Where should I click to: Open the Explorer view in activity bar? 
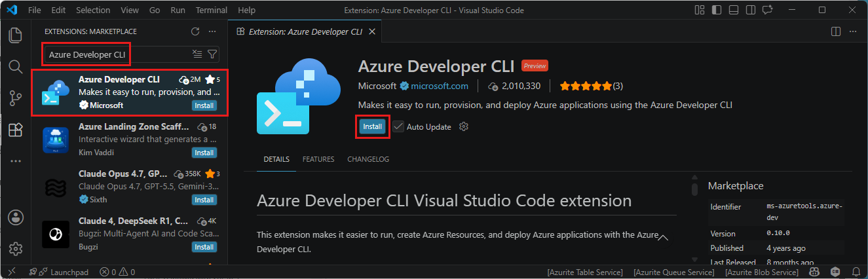click(x=15, y=35)
